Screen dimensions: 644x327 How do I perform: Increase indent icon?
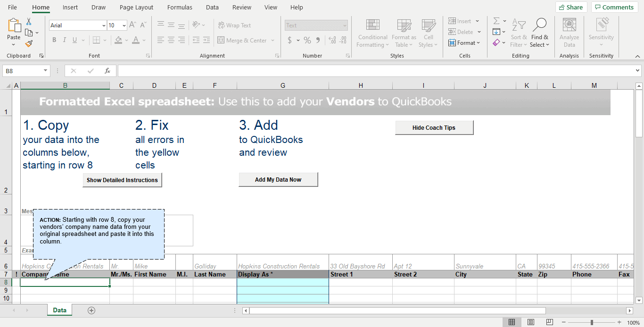point(206,40)
